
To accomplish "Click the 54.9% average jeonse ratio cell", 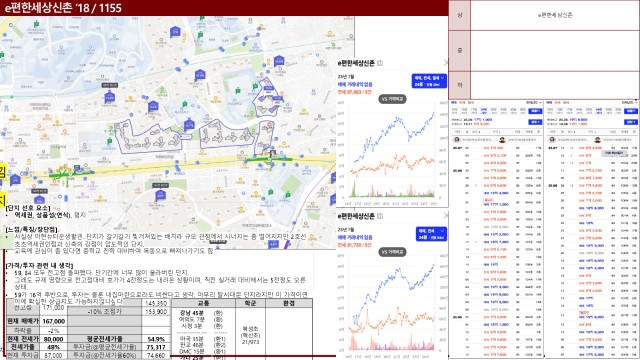I will coord(156,339).
